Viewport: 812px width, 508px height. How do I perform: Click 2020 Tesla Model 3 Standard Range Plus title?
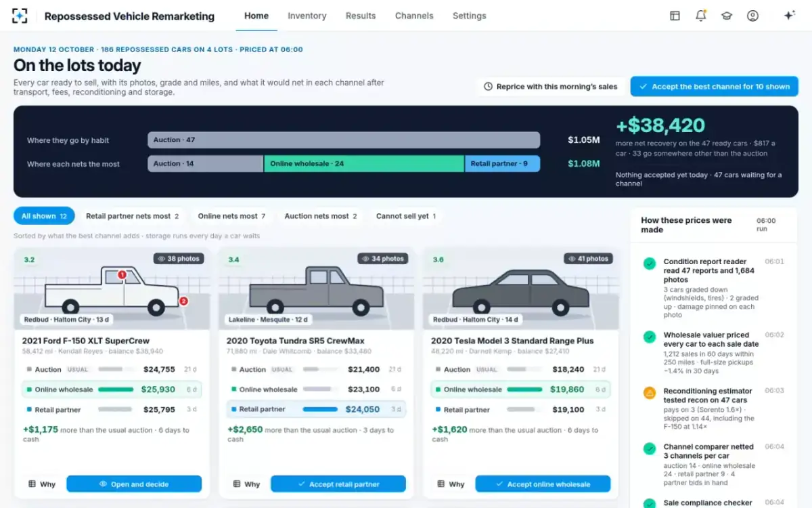[512, 341]
